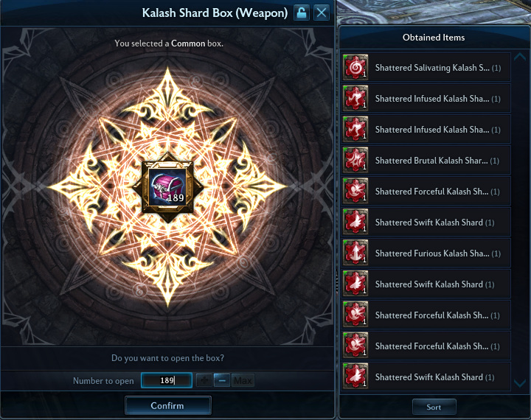Viewport: 531px width, 420px height.
Task: Increase number to open with plus button
Action: tap(204, 380)
